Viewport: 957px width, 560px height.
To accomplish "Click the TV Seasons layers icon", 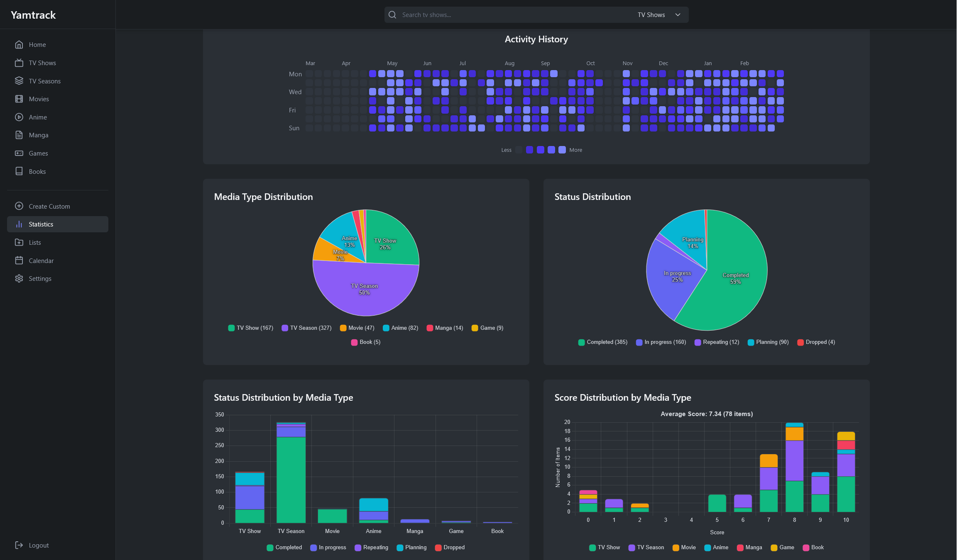I will 19,81.
